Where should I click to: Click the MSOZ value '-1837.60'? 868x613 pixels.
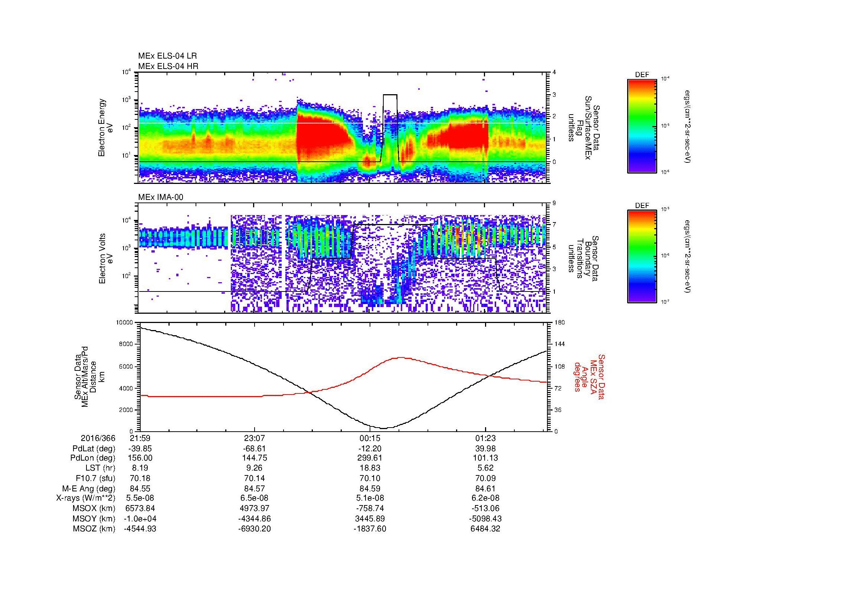(x=370, y=529)
